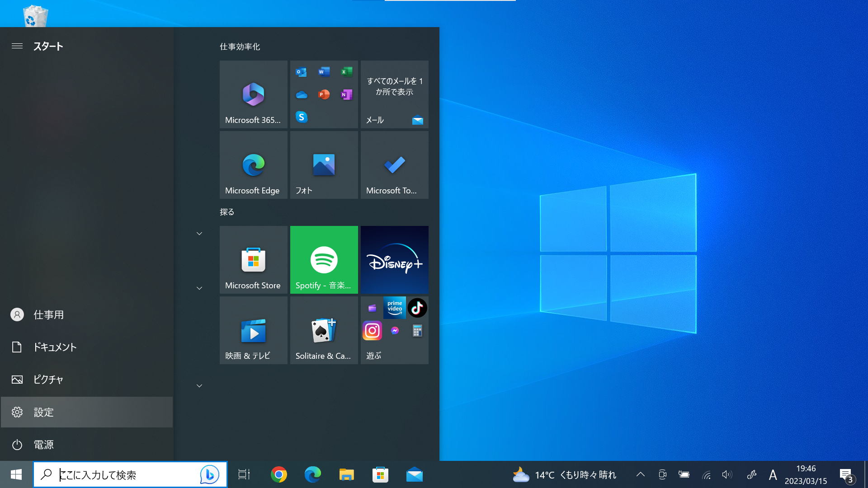Open the メール live tile
This screenshot has width=868, height=488.
point(394,94)
